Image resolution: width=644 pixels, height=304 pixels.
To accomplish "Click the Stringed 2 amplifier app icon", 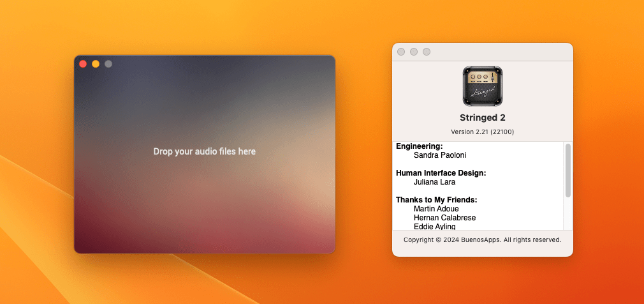I will (483, 86).
